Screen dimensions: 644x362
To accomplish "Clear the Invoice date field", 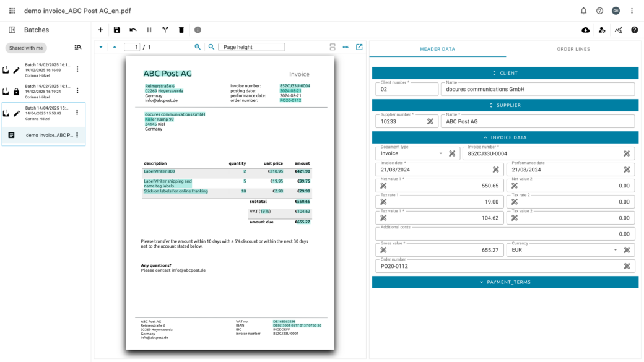I will (x=496, y=170).
